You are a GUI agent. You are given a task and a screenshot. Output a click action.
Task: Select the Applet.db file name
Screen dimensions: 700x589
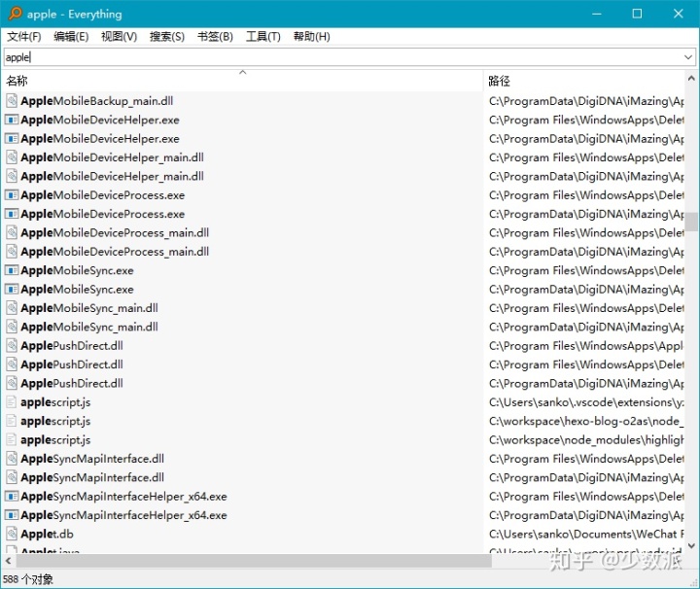47,534
